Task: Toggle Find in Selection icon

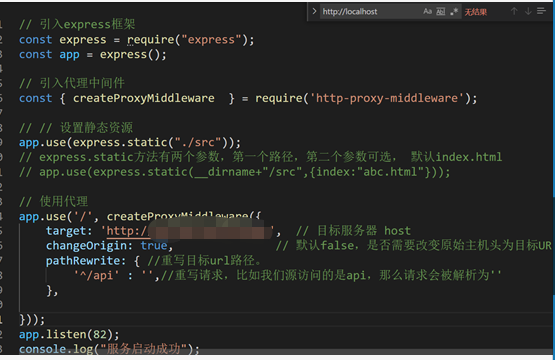Action: (x=541, y=11)
